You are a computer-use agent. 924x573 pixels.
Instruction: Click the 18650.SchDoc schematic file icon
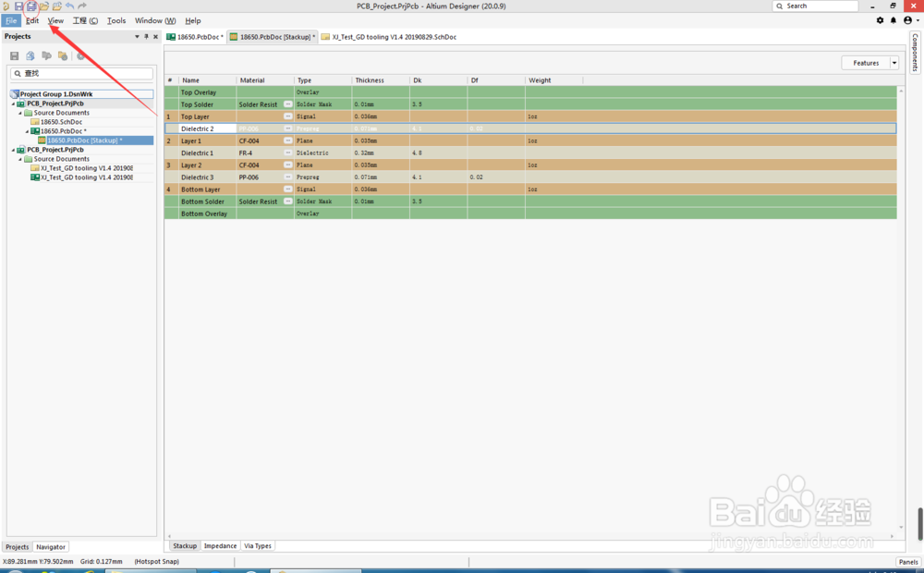[35, 122]
